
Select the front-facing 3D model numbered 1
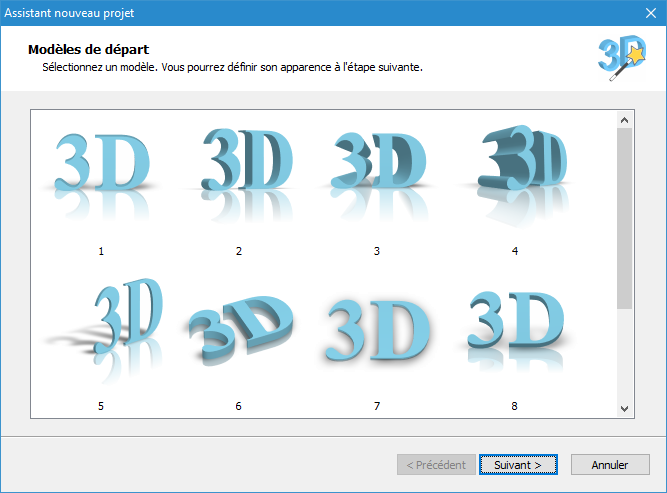coord(101,167)
